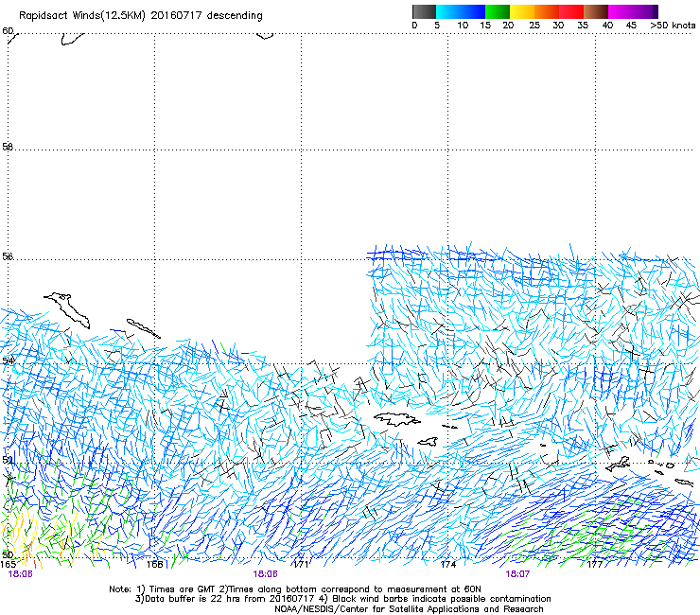This screenshot has height=615, width=700.
Task: Click the gray 0-5 knots legend swatch
Action: coord(424,11)
